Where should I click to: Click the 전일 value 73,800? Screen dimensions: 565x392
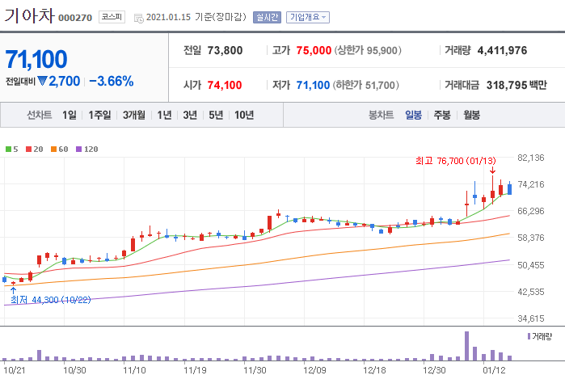tap(225, 50)
